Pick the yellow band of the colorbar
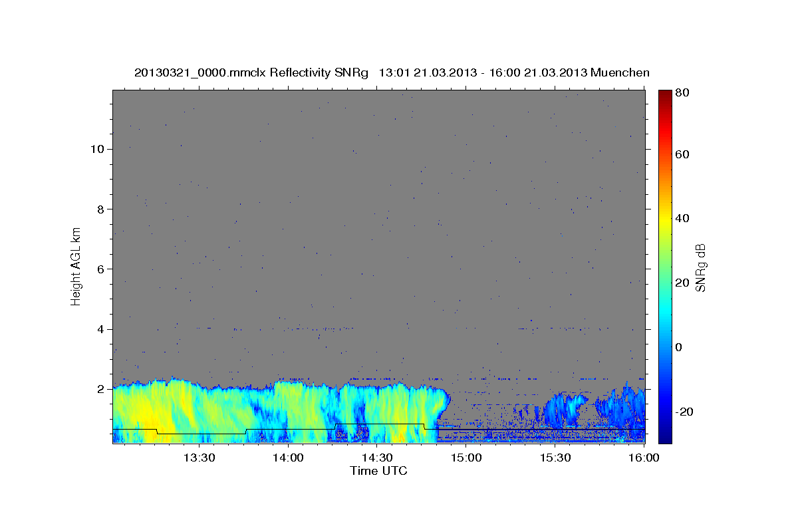The image size is (798, 532). [x=664, y=219]
